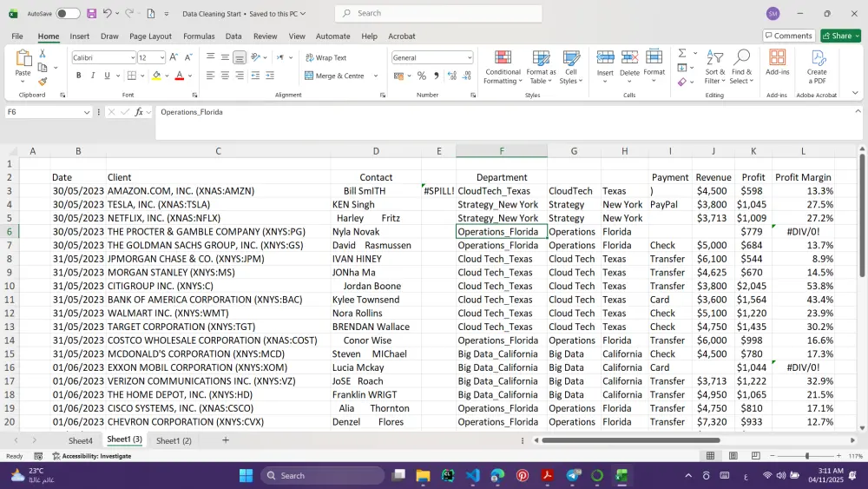Toggle Bold formatting
This screenshot has height=489, width=868.
click(79, 76)
